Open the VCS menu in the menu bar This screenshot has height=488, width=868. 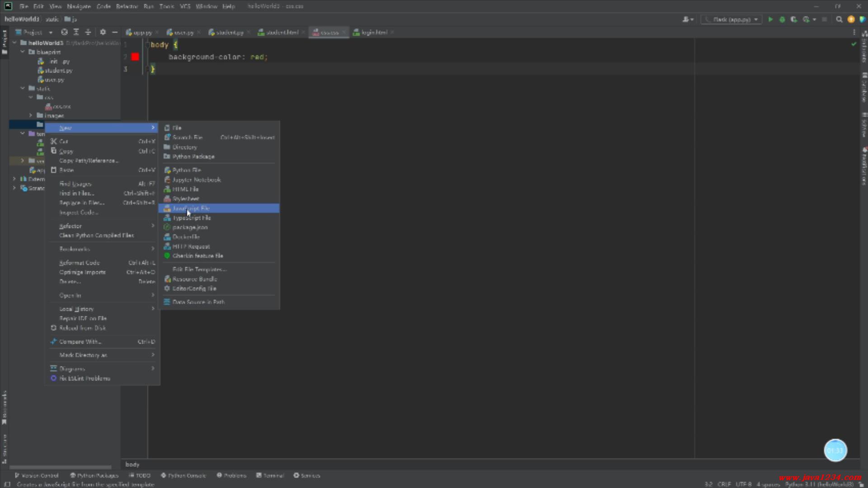pos(185,6)
